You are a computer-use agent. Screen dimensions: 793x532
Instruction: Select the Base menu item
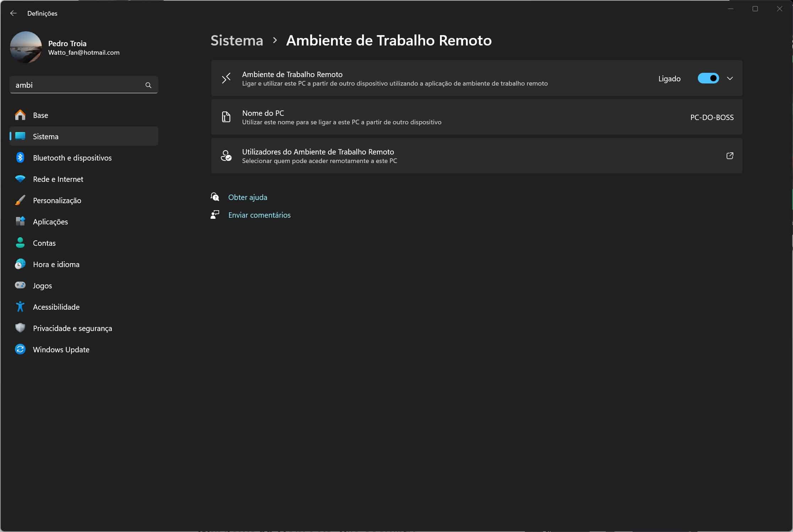(x=40, y=115)
